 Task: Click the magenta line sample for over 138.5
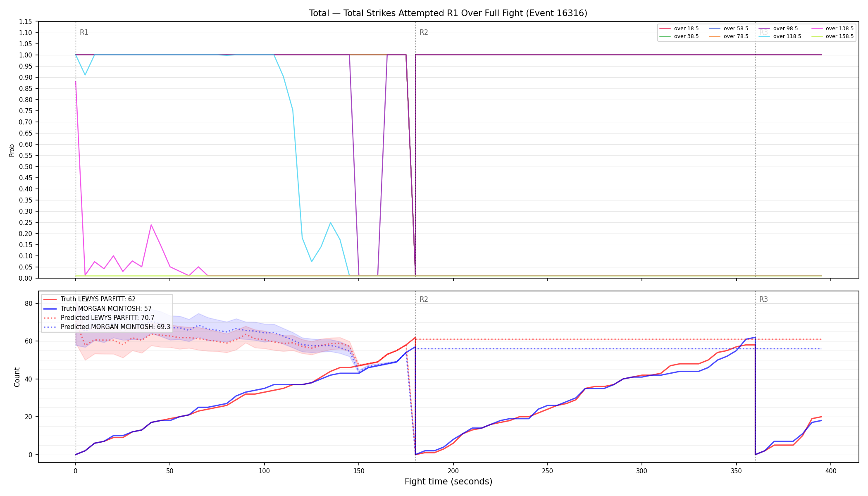point(817,29)
